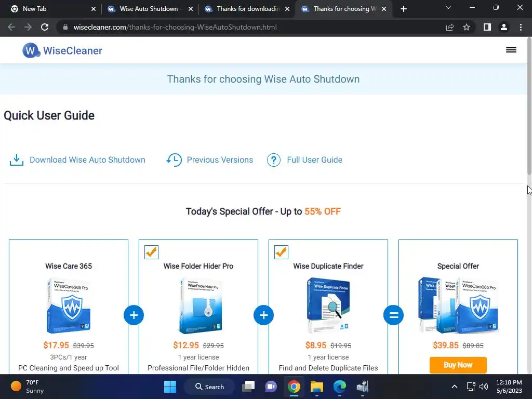The width and height of the screenshot is (532, 399).
Task: Click the volume icon in system tray
Action: coord(484,387)
